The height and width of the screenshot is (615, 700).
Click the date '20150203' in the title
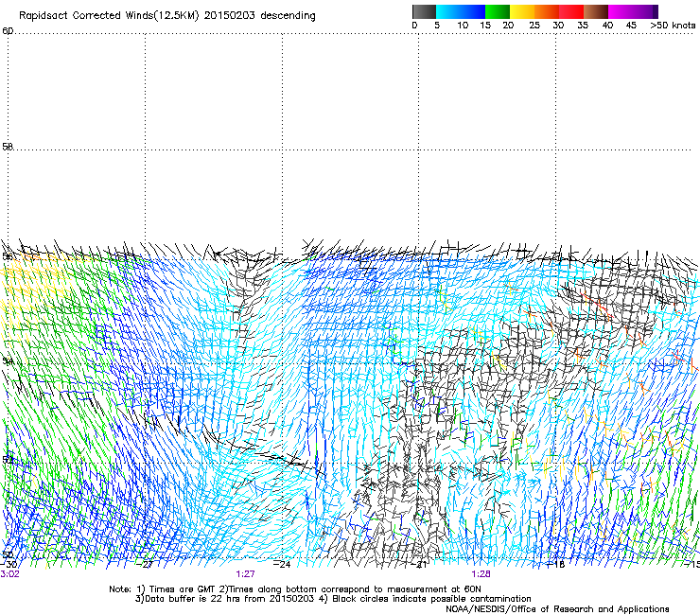point(230,16)
